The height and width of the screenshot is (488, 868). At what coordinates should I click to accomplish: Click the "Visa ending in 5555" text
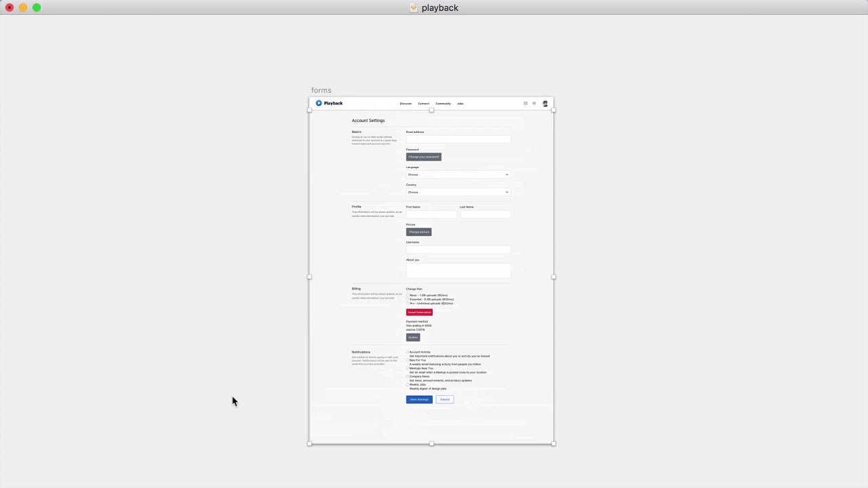(418, 326)
